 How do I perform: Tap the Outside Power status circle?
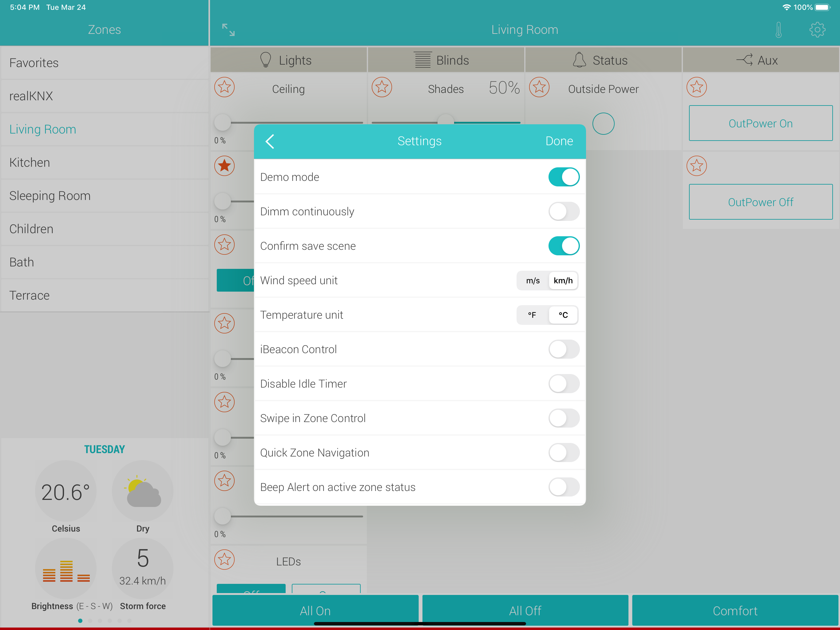tap(604, 123)
